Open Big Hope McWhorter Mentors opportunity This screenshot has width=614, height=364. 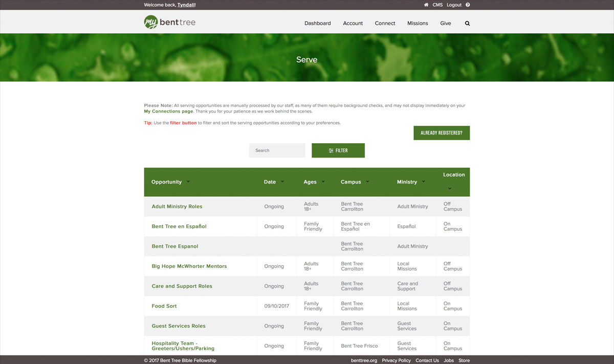point(189,266)
